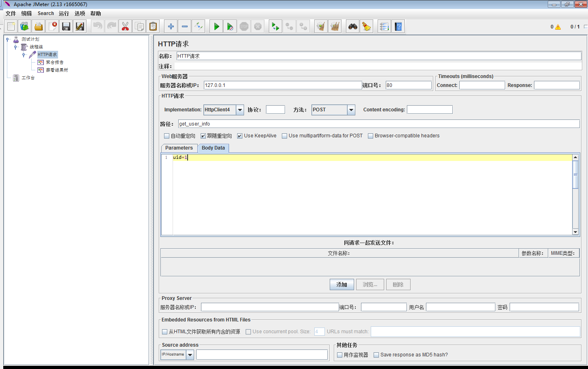
Task: Click Body Data scrollbar down arrow
Action: [x=575, y=232]
